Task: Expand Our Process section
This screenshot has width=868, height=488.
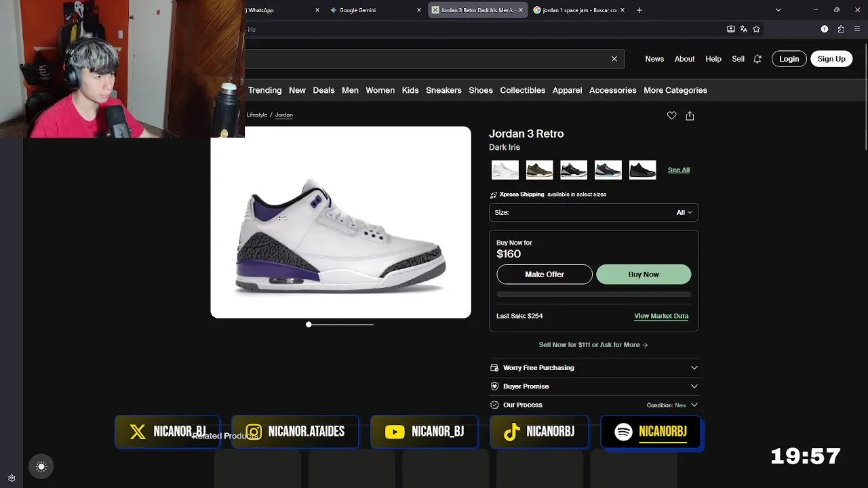Action: tap(594, 405)
